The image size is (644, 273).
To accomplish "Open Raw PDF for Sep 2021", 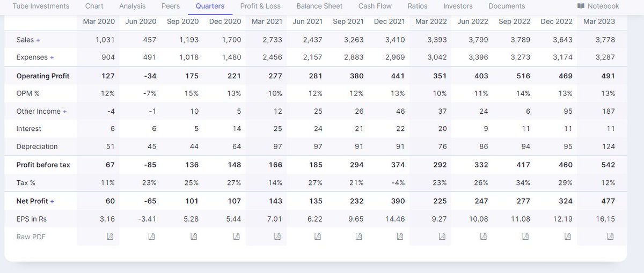I will (x=358, y=237).
